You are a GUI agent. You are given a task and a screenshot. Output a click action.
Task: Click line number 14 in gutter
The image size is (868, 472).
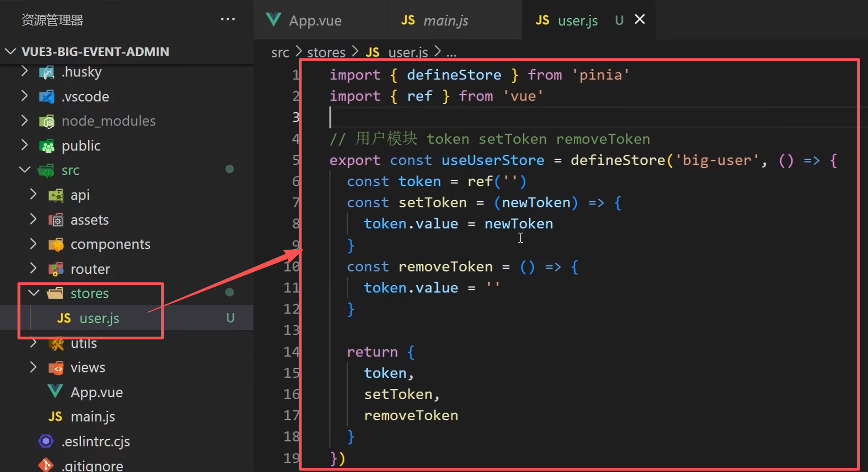coord(291,352)
